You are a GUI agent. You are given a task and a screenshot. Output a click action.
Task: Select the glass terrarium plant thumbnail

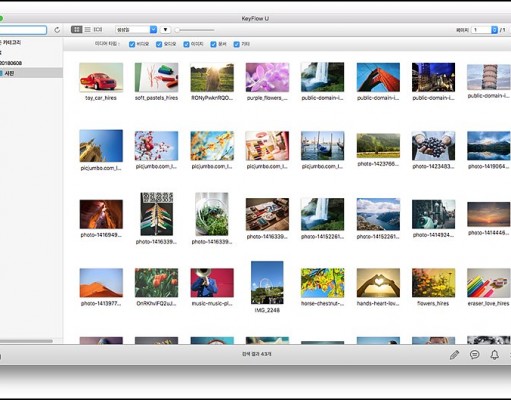click(x=212, y=214)
